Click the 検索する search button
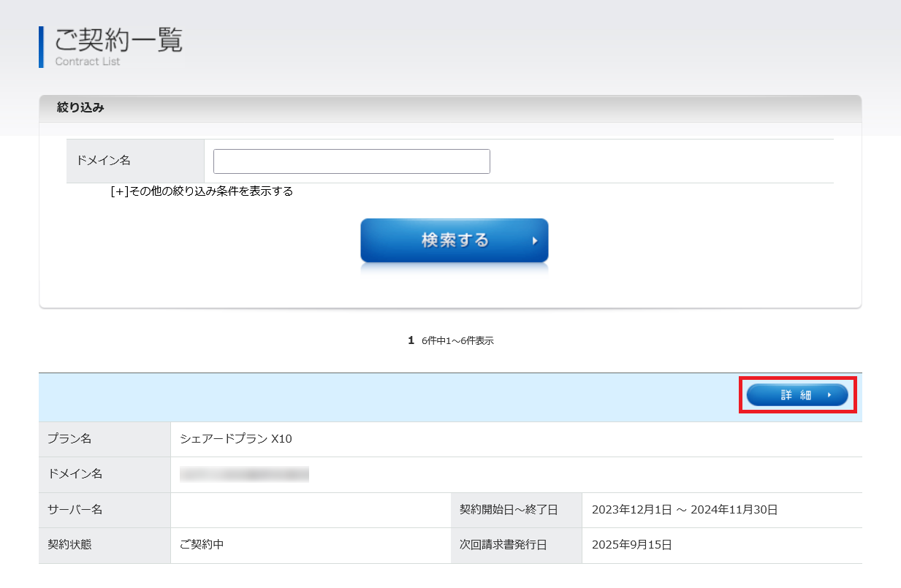Viewport: 901px width, 588px height. tap(454, 240)
